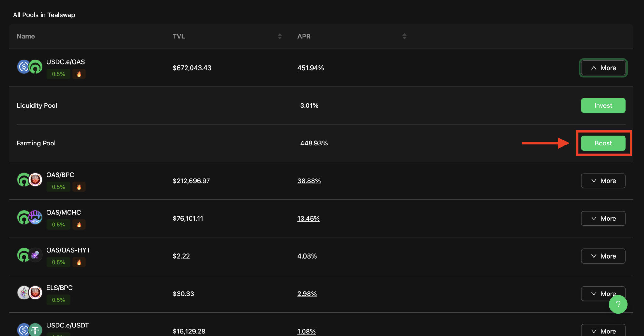Sort pools by the TVL column arrows
Viewport: 644px width, 336px height.
point(280,37)
